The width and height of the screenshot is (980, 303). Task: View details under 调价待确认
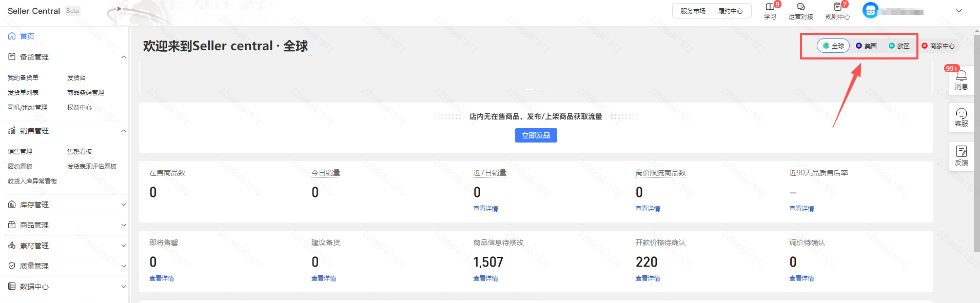[x=801, y=278]
